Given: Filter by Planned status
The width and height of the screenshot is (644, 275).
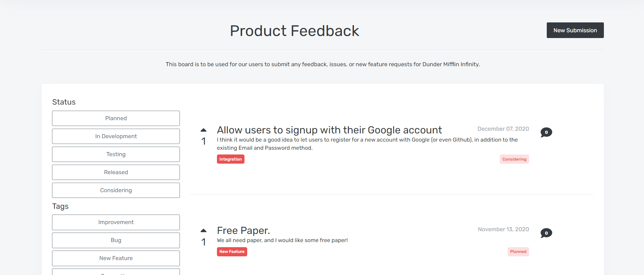Looking at the screenshot, I should click(x=116, y=118).
